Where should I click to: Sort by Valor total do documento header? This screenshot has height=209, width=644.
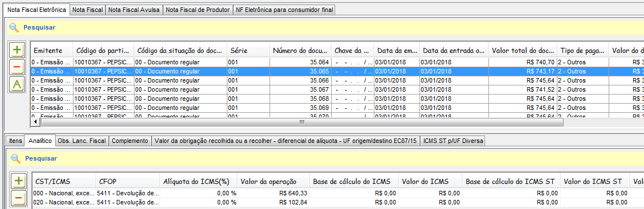click(523, 51)
